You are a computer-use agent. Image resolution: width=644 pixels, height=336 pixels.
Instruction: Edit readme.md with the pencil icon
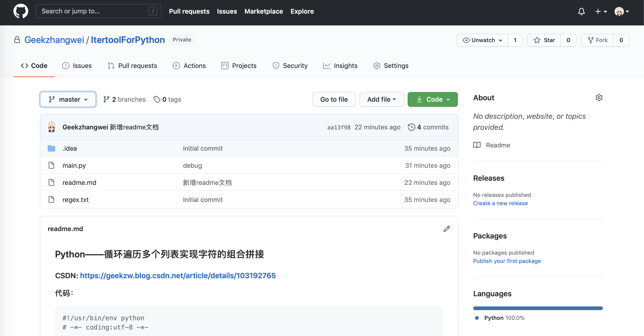point(447,229)
